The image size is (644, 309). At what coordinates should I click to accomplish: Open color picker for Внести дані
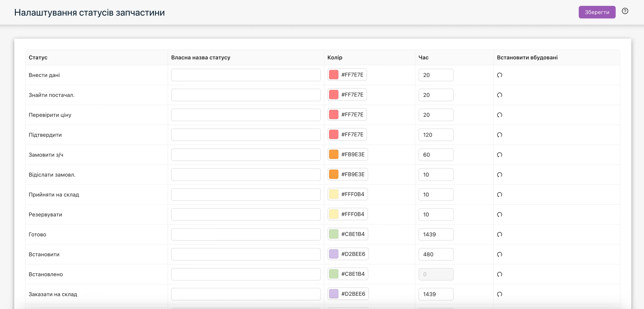point(347,75)
